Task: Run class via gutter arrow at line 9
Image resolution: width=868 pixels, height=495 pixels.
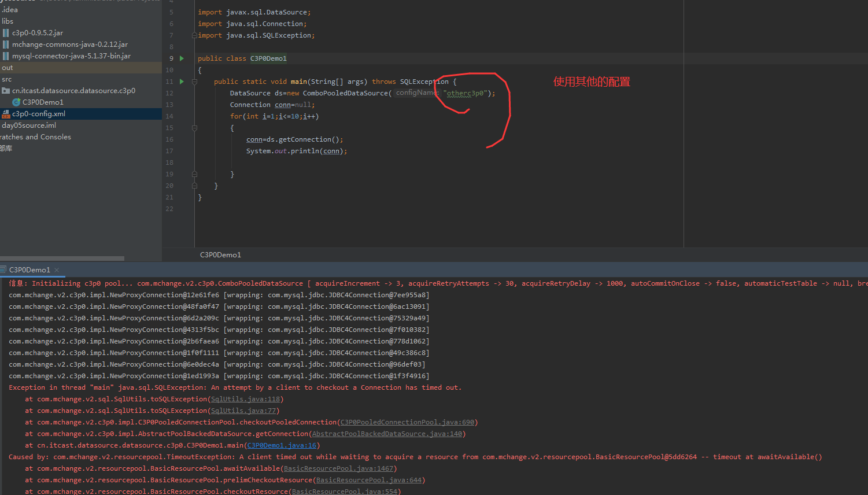Action: [x=182, y=58]
